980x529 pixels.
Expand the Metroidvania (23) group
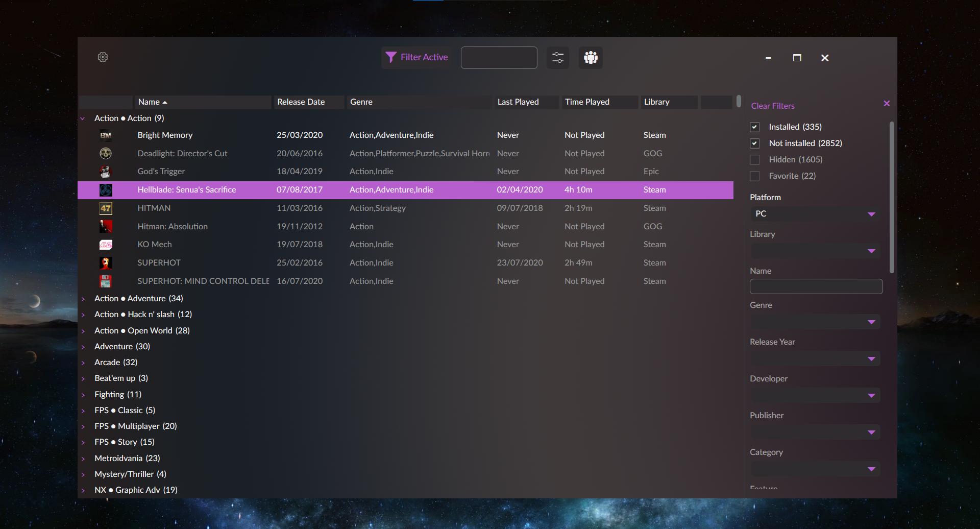click(x=83, y=459)
